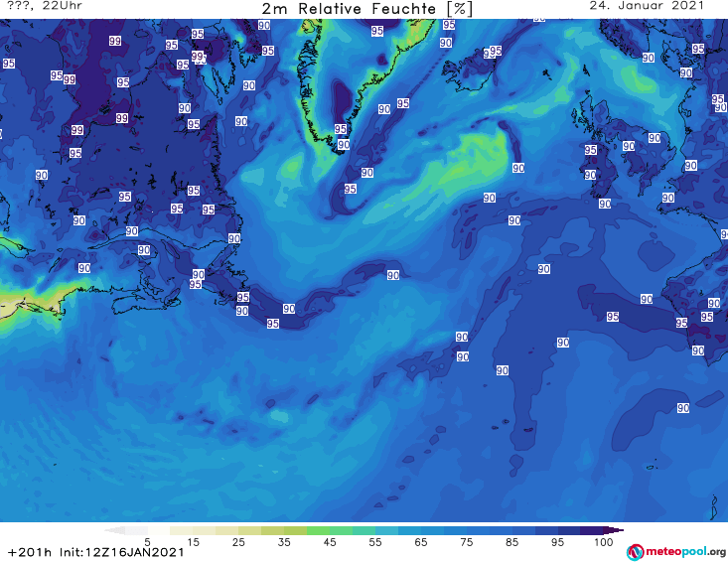This screenshot has height=562, width=728.
Task: Click the '2m Relative Feuchte [%]' title
Action: [x=366, y=9]
